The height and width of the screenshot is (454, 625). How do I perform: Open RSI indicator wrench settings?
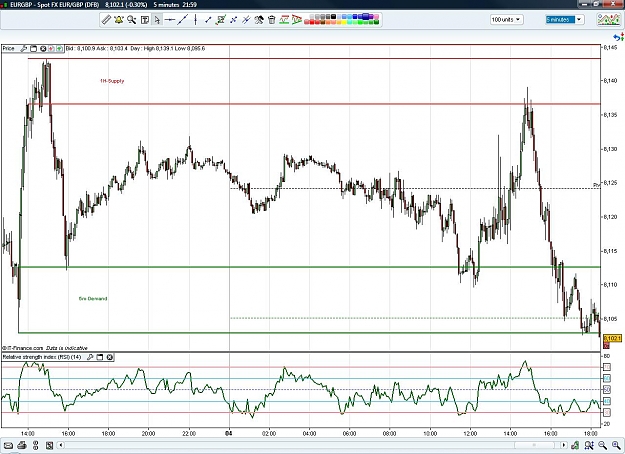90,357
